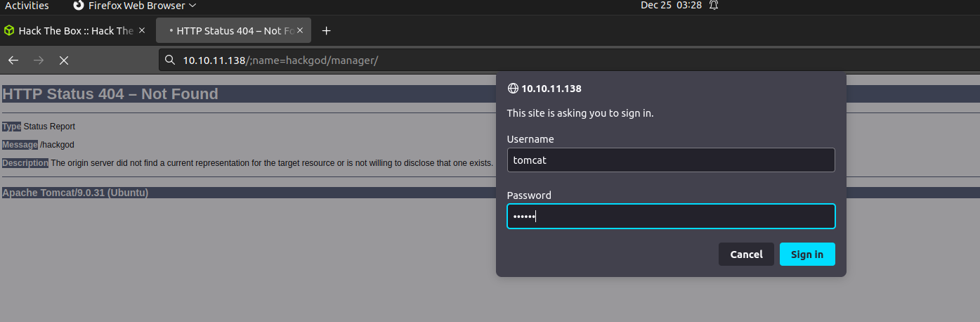Click the magnifier icon in address bar

[169, 60]
